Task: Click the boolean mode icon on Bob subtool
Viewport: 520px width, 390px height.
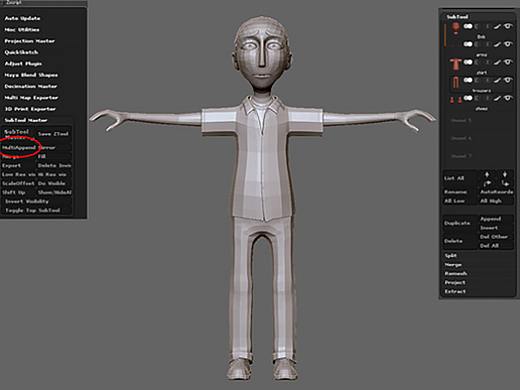Action: (x=468, y=26)
